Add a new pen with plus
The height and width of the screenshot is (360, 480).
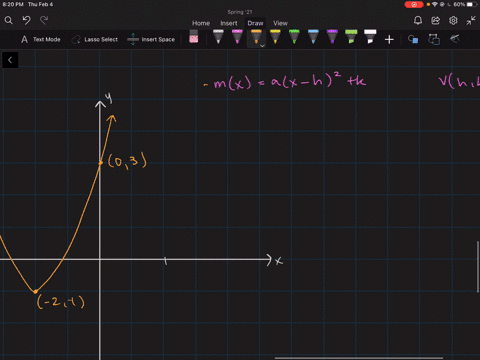pos(389,40)
